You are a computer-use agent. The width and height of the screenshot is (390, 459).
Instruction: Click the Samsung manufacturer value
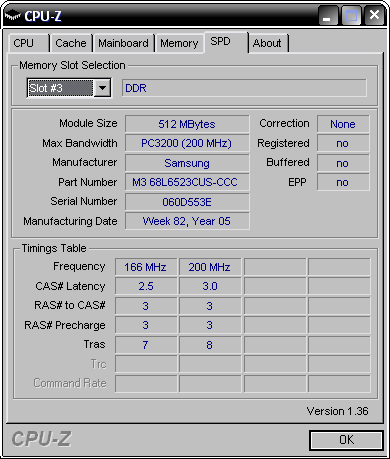pos(187,163)
